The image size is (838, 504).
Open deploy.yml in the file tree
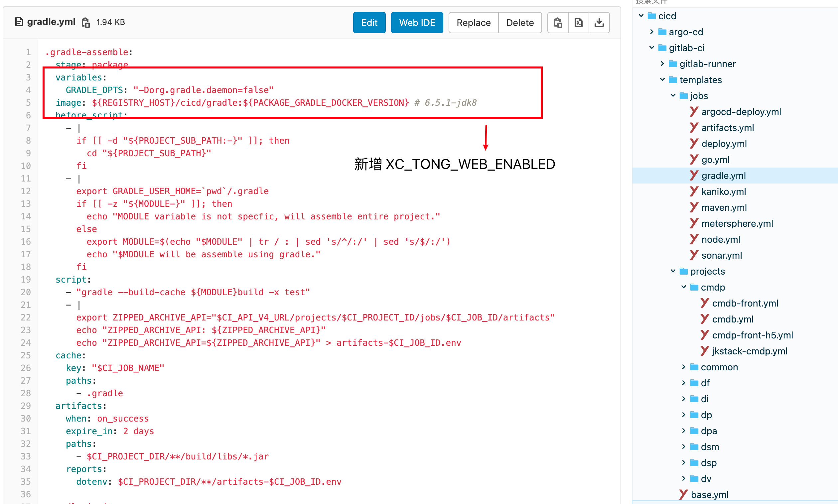point(724,144)
